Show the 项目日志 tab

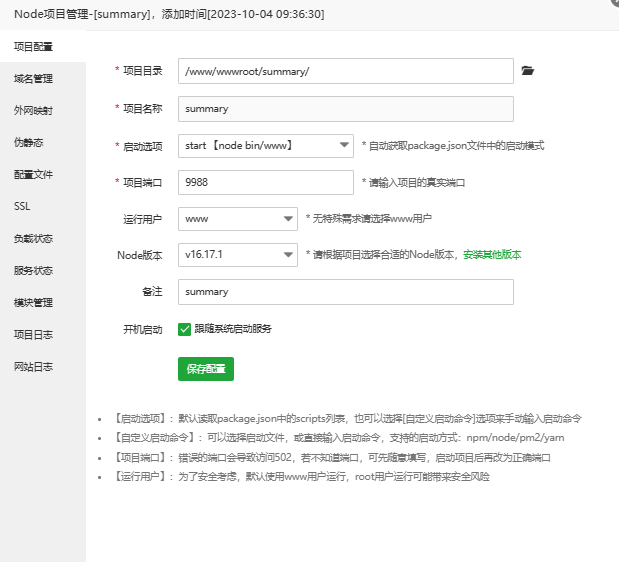pos(43,335)
